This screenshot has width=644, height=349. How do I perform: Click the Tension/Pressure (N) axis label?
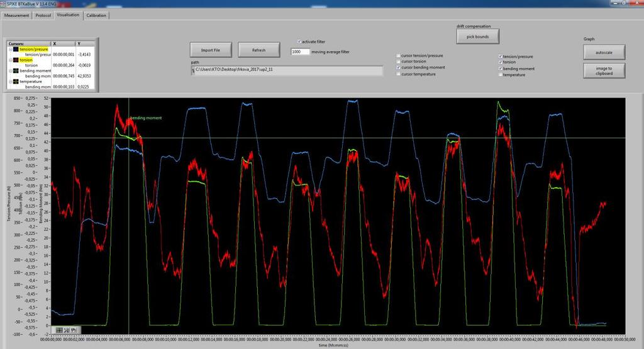pos(8,204)
